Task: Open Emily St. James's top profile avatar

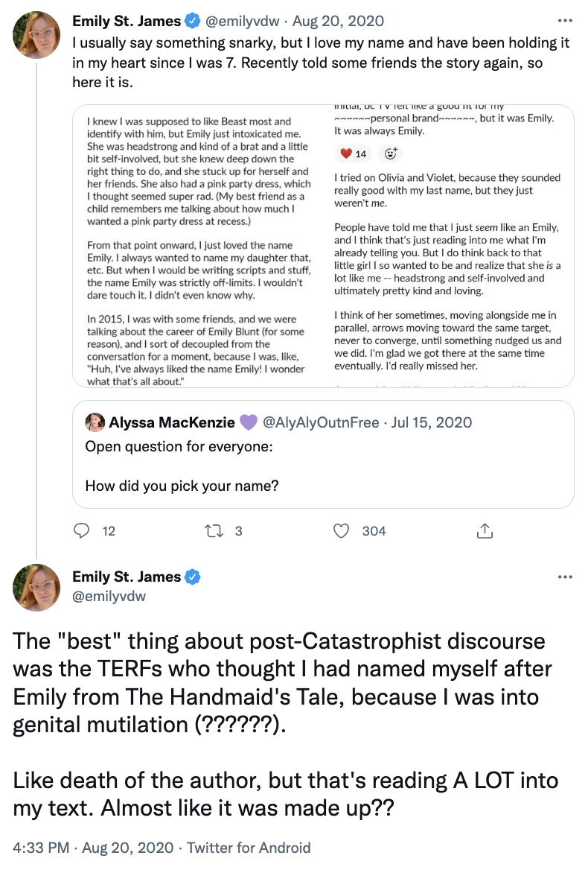Action: click(37, 34)
